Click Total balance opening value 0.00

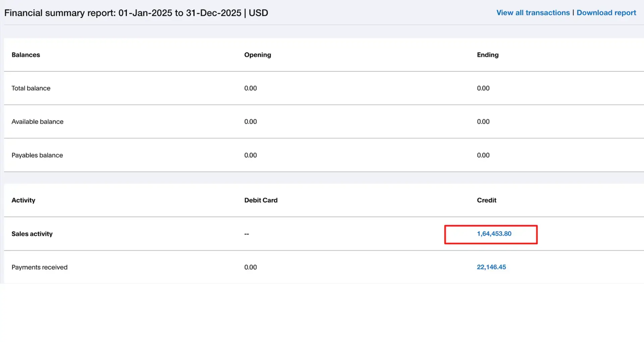(x=251, y=88)
